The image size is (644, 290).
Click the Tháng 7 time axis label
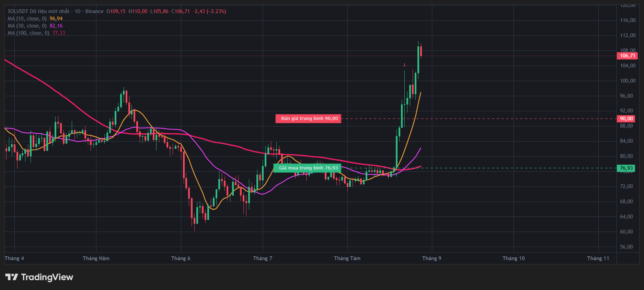[263, 258]
